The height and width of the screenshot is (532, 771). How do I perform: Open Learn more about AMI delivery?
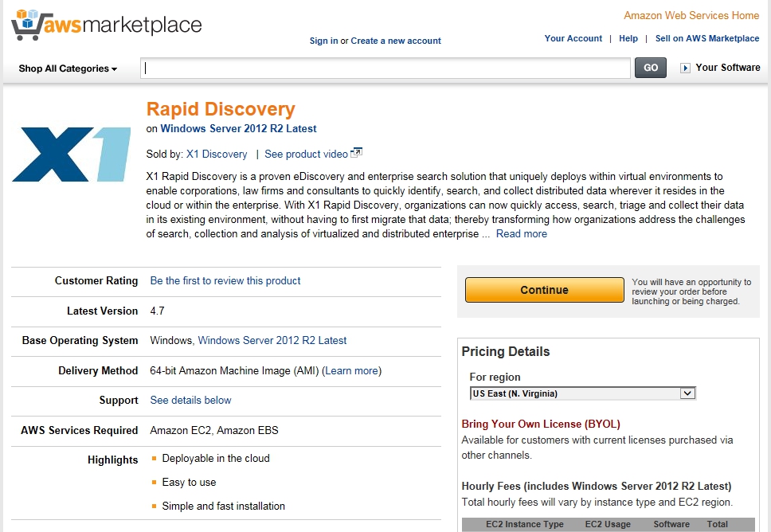[351, 371]
